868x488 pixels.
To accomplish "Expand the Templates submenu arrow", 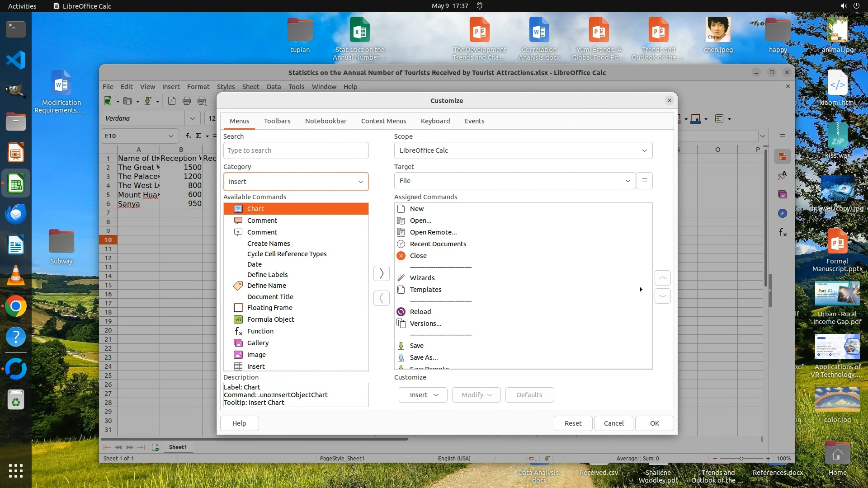I will [641, 290].
